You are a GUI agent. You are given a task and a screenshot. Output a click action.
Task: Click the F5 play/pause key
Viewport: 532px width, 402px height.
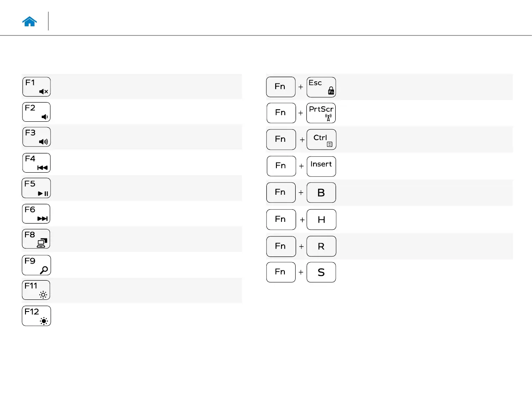pos(36,188)
